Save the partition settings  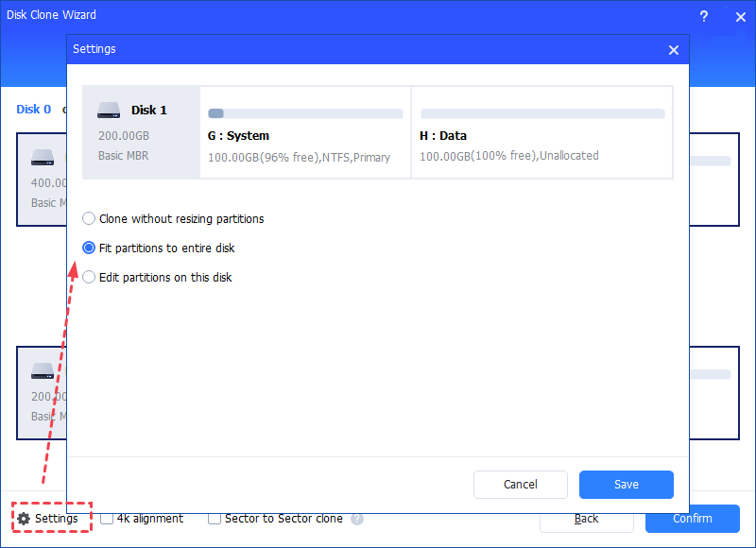pyautogui.click(x=626, y=485)
